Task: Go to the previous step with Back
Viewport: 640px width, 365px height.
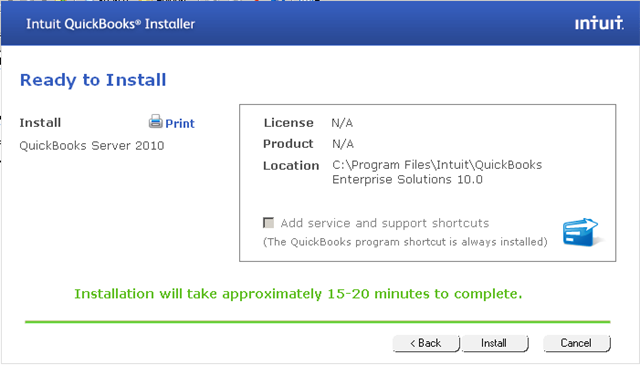Action: pyautogui.click(x=426, y=343)
